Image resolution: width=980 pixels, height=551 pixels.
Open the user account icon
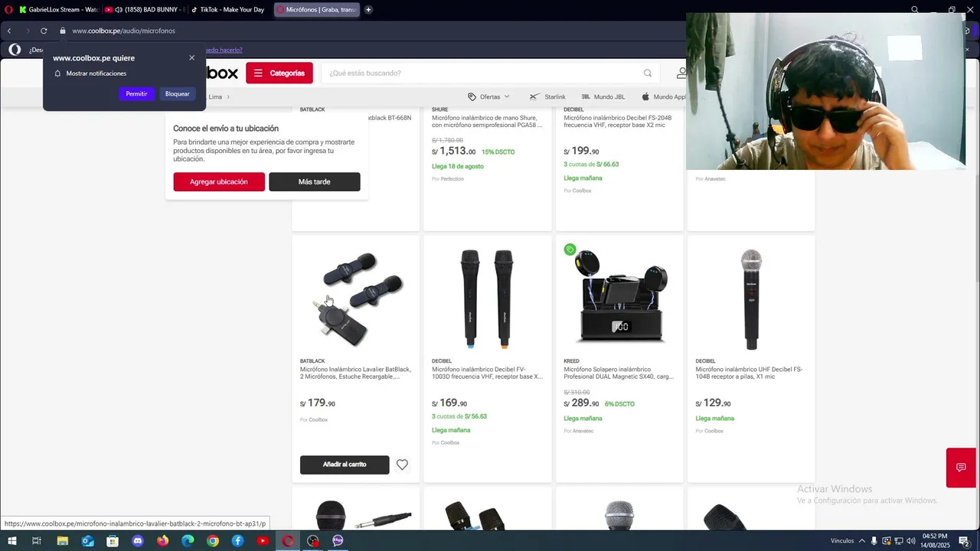tap(681, 73)
